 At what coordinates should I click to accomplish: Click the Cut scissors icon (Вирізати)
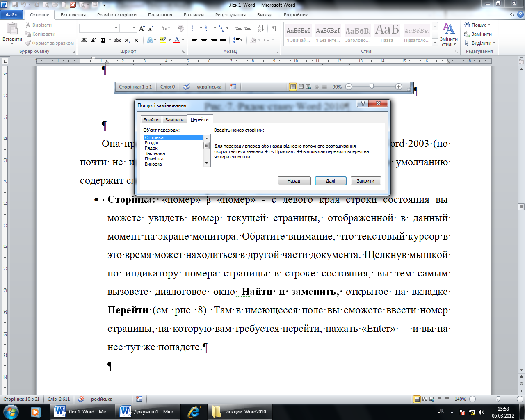[28, 25]
